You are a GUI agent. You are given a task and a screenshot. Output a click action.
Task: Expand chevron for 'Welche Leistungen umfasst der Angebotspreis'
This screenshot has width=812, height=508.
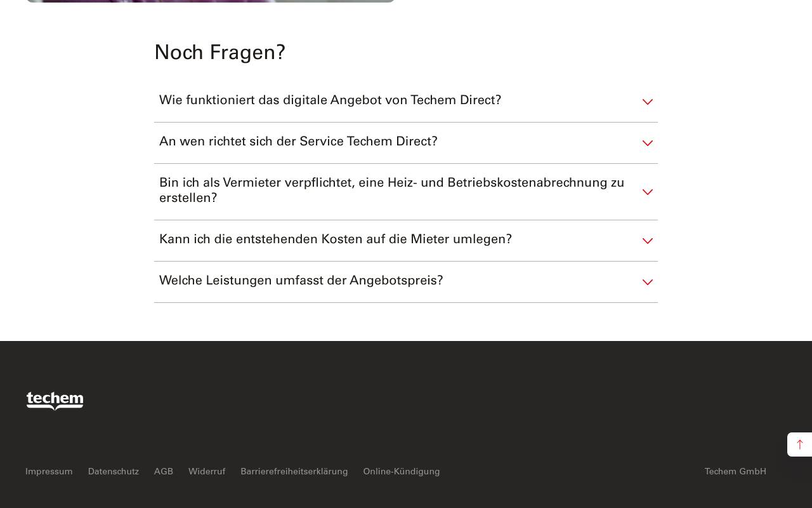[x=648, y=282]
